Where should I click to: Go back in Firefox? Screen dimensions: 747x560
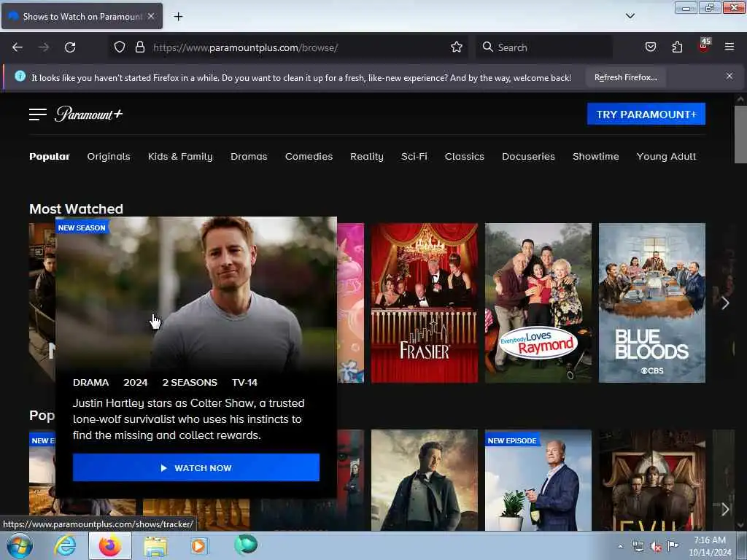pyautogui.click(x=18, y=47)
